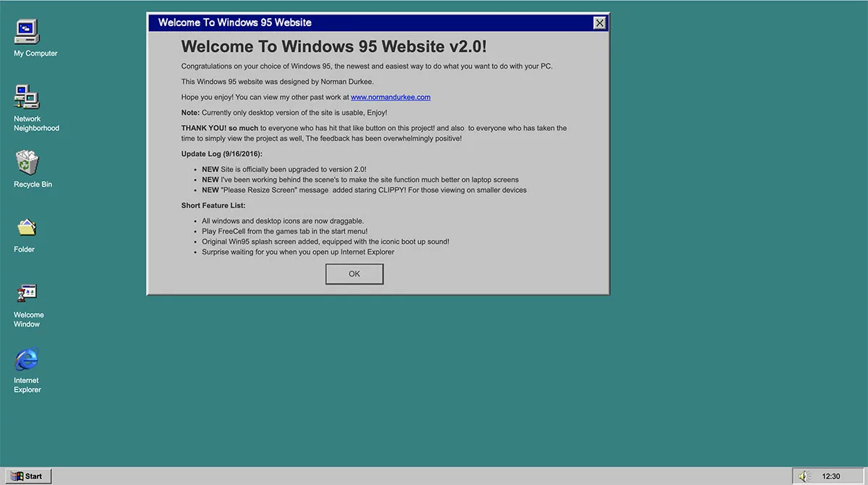Click the 'Note: Currently only desktop version' line
The image size is (868, 485).
284,113
